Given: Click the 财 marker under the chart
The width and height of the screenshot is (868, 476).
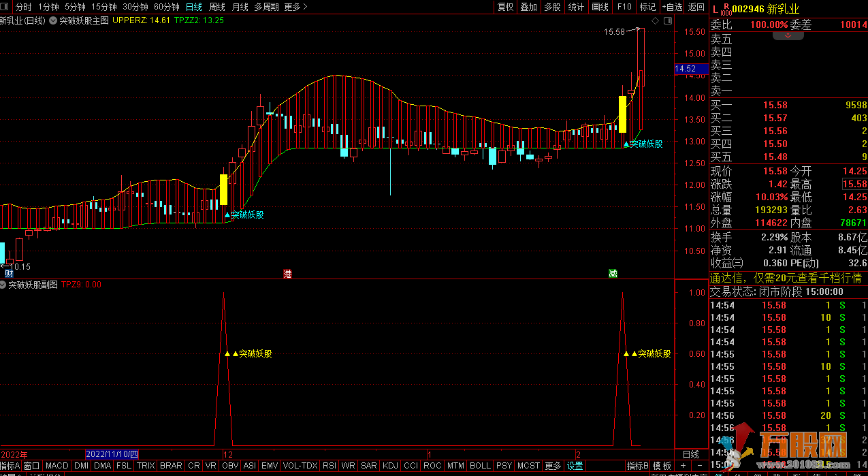Looking at the screenshot, I should pyautogui.click(x=9, y=274).
